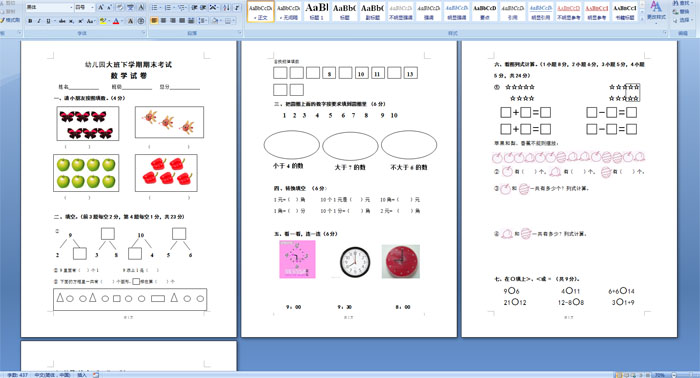
Task: Apply the 标题 1 heading style
Action: (x=317, y=11)
